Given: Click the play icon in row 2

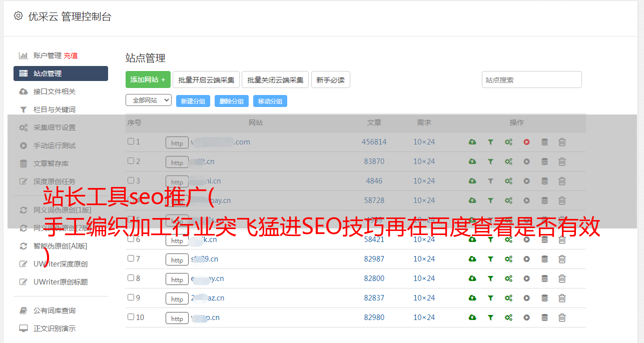Looking at the screenshot, I should [x=526, y=161].
